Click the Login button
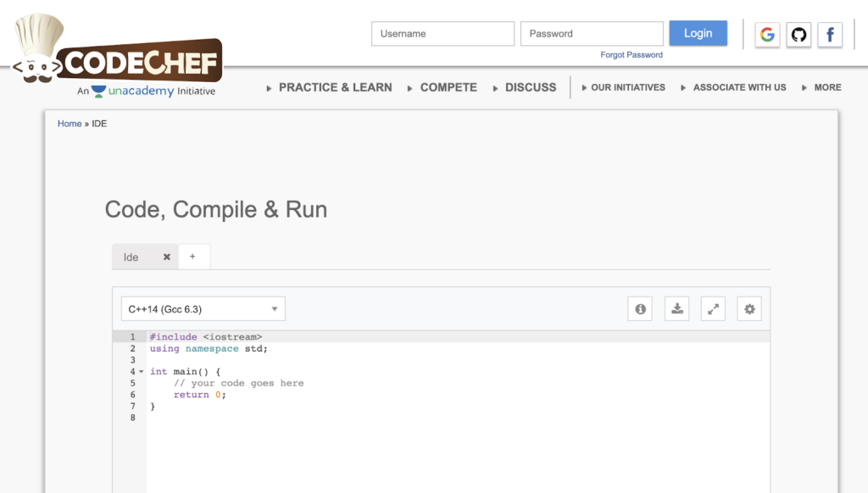Image resolution: width=868 pixels, height=493 pixels. point(698,33)
